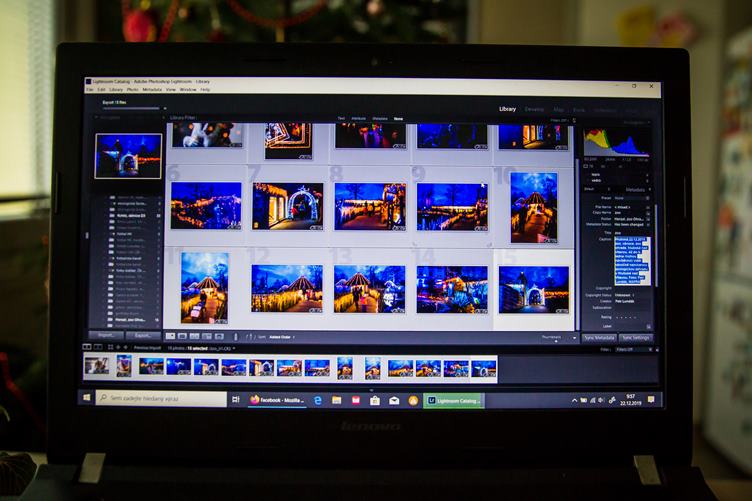The image size is (752, 501).
Task: Open the Windows notification center icon
Action: (651, 399)
